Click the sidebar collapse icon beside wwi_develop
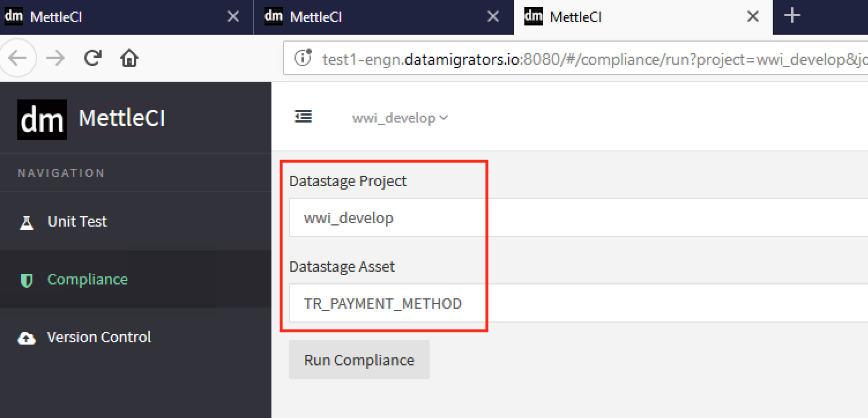 [x=303, y=116]
